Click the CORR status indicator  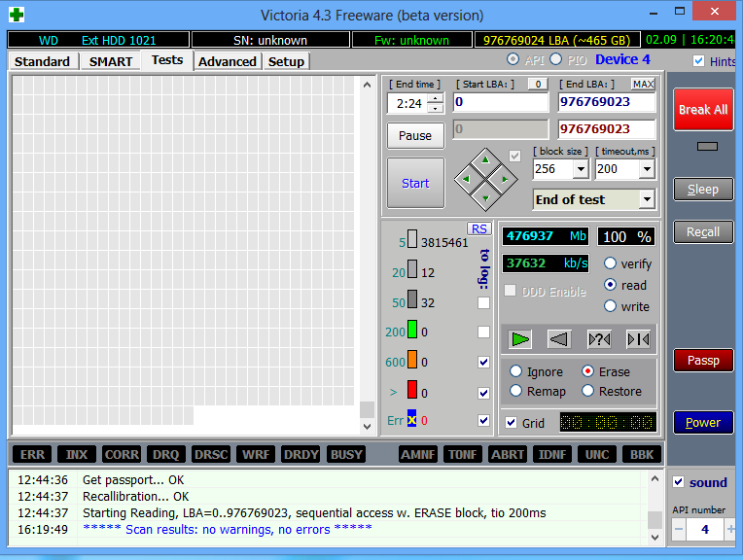pos(122,454)
